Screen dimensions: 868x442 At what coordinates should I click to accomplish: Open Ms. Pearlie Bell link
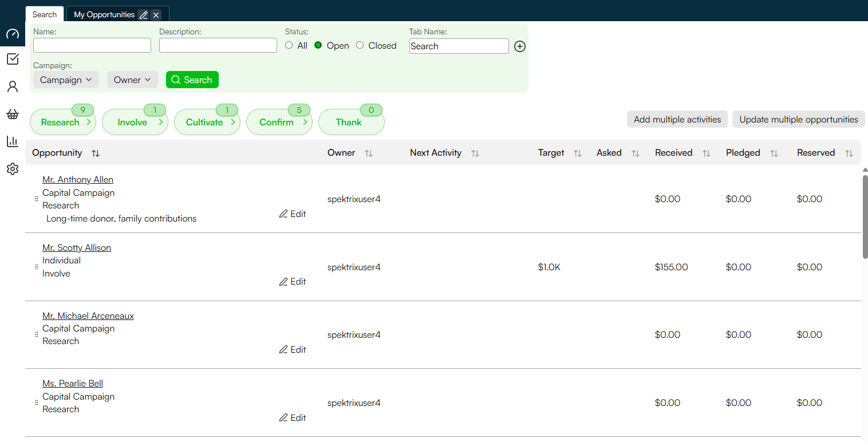click(x=73, y=384)
